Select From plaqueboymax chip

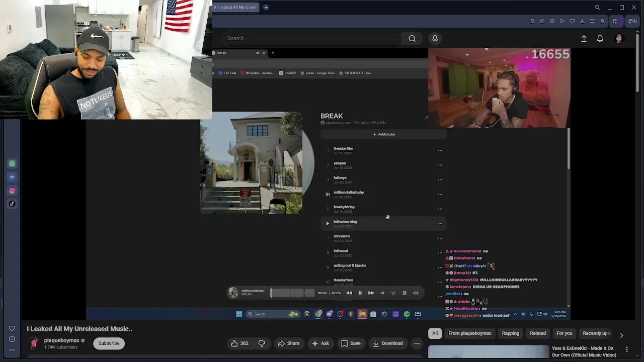click(x=469, y=333)
